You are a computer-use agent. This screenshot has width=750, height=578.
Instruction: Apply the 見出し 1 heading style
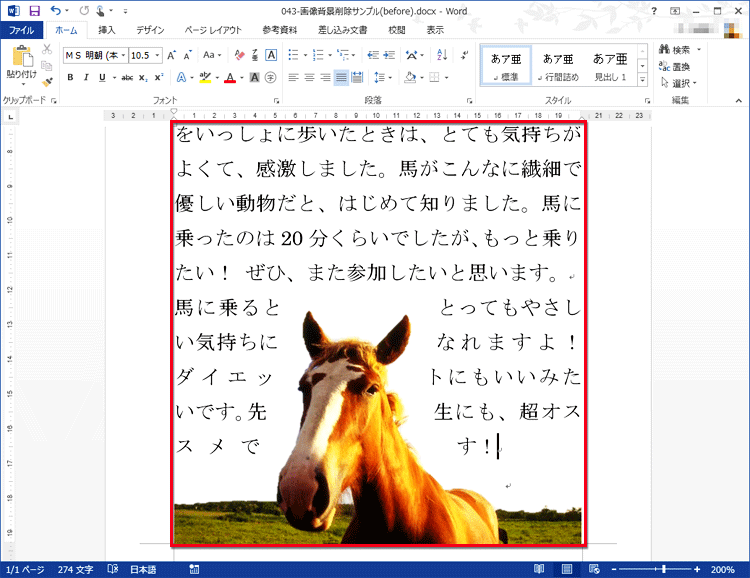(610, 66)
